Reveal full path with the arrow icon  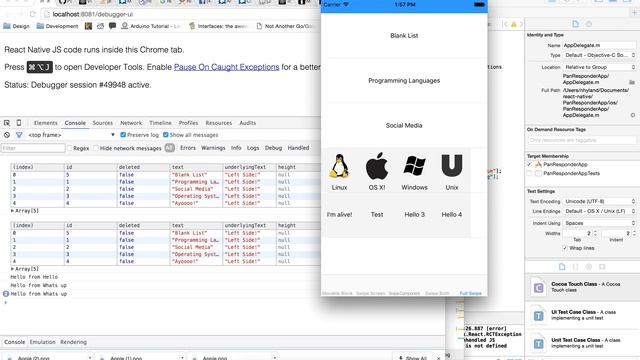click(x=633, y=116)
